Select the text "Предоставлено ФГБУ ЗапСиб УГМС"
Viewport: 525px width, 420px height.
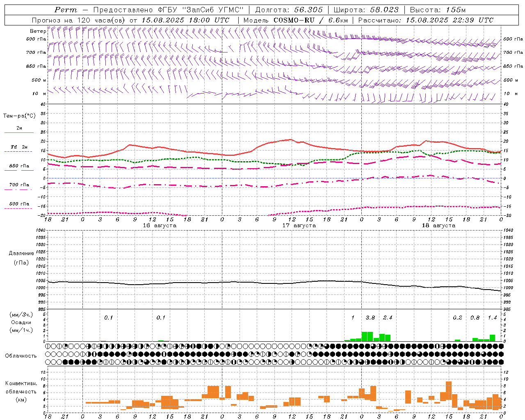click(x=169, y=10)
